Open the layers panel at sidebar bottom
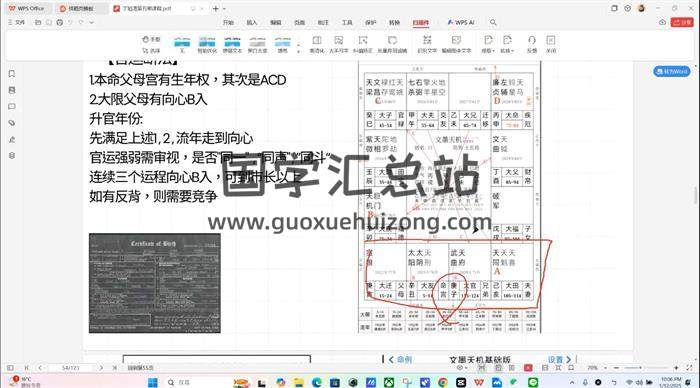 (x=12, y=155)
